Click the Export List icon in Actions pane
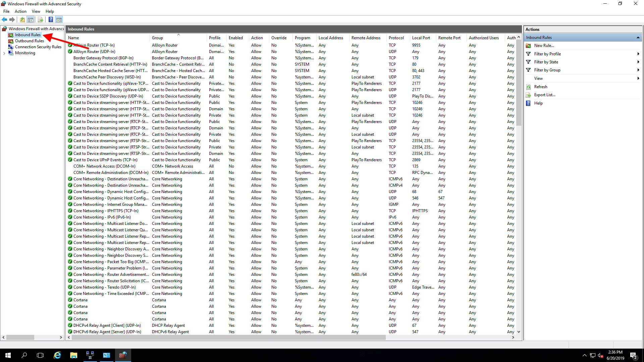The image size is (644, 362). point(529,95)
